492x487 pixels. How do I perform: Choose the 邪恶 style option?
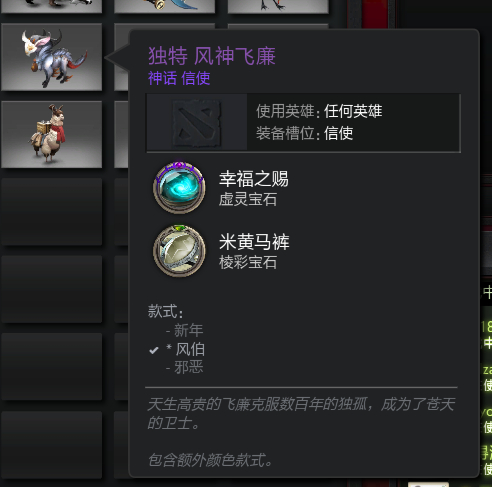click(184, 367)
